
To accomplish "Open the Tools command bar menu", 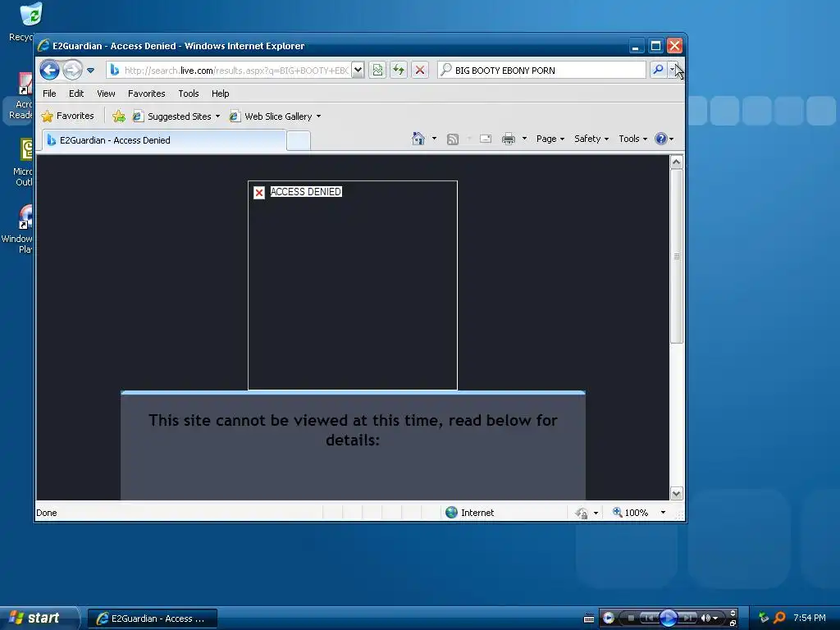I will tap(632, 139).
